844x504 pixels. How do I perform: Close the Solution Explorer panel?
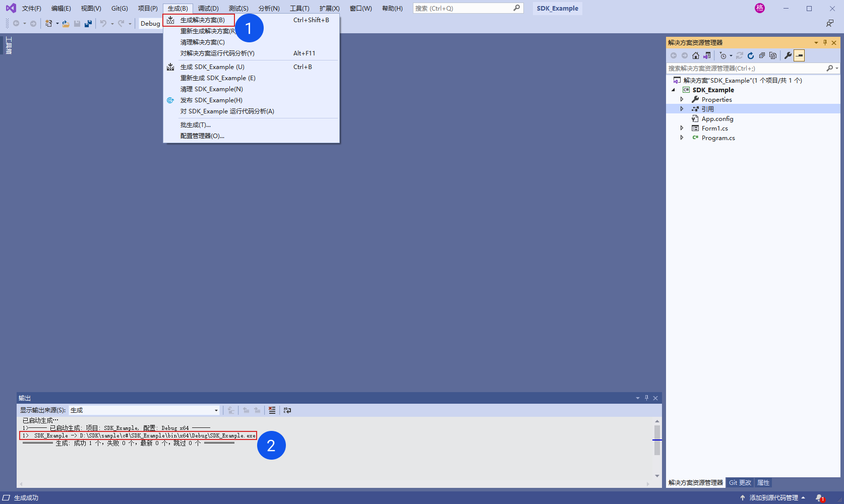click(x=834, y=42)
